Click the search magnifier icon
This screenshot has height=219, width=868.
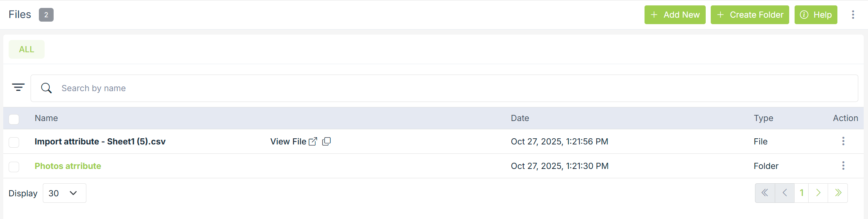[x=46, y=88]
